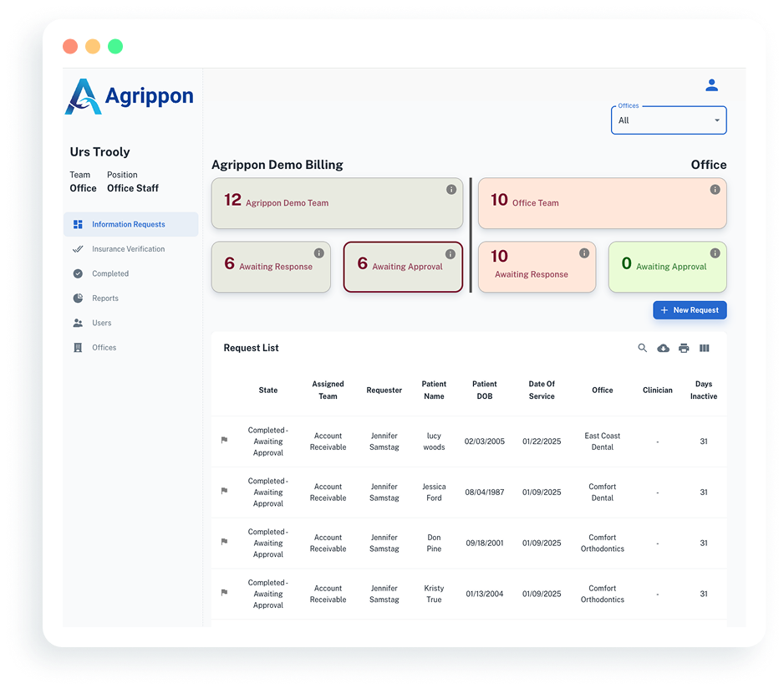Open Reports in sidebar
784x689 pixels.
tap(131, 298)
